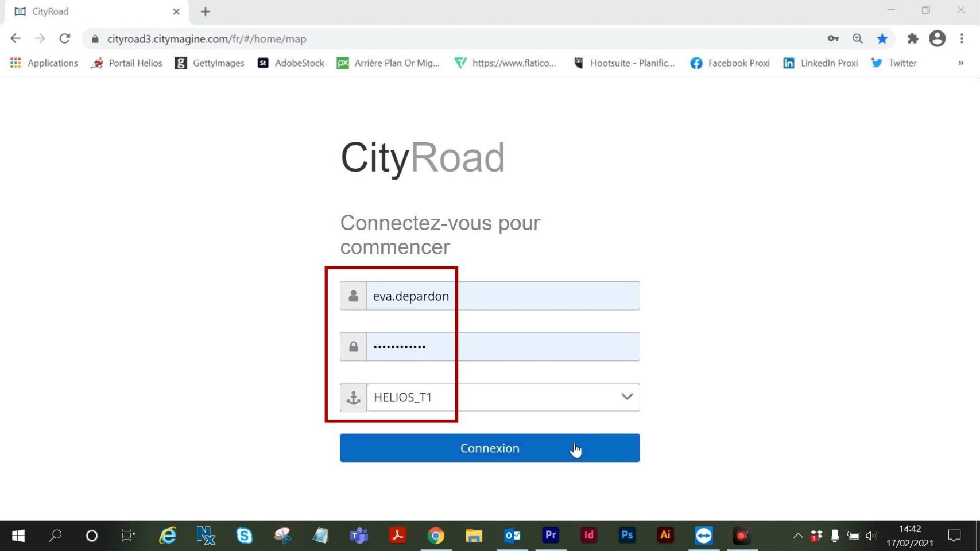This screenshot has height=551, width=980.
Task: Toggle the bookmark star for this page
Action: 882,38
